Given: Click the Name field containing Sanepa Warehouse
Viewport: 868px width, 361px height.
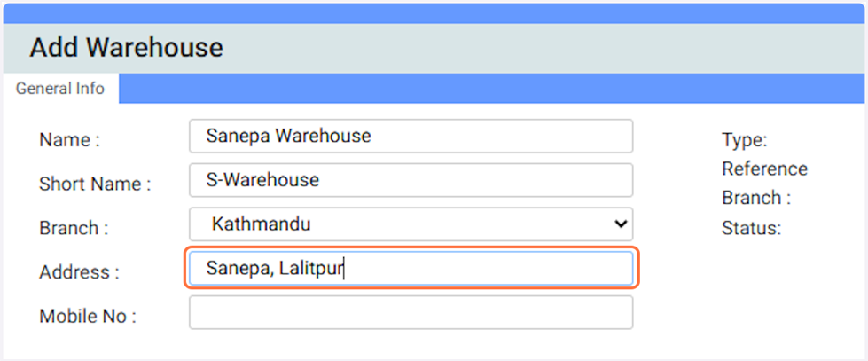Looking at the screenshot, I should [411, 137].
